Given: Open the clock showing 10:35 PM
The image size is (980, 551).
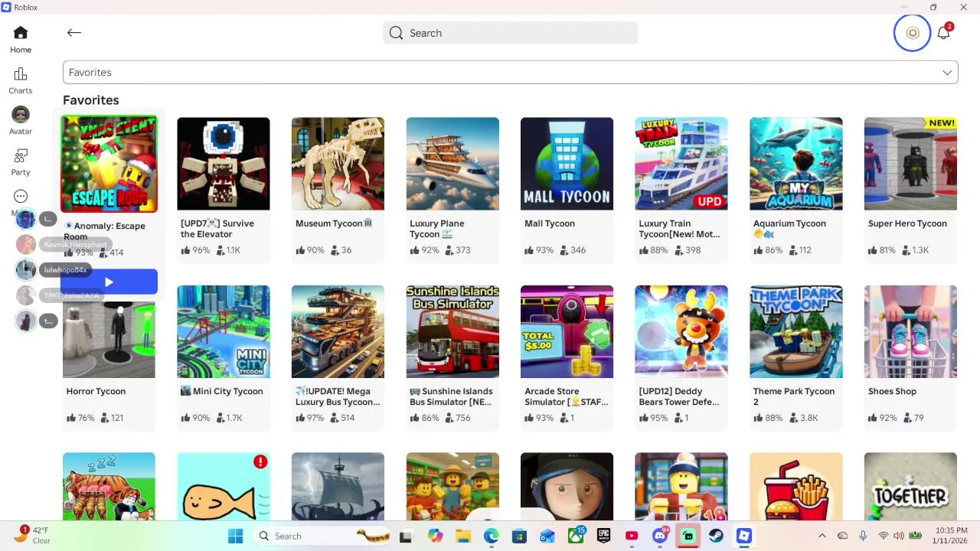Looking at the screenshot, I should [x=951, y=536].
